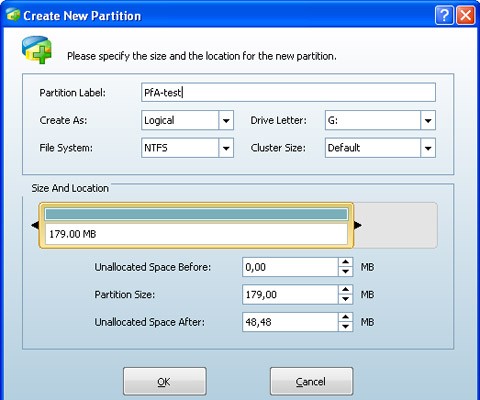Click the title bar partition app icon
Screen dimensions: 480x400
[13, 15]
